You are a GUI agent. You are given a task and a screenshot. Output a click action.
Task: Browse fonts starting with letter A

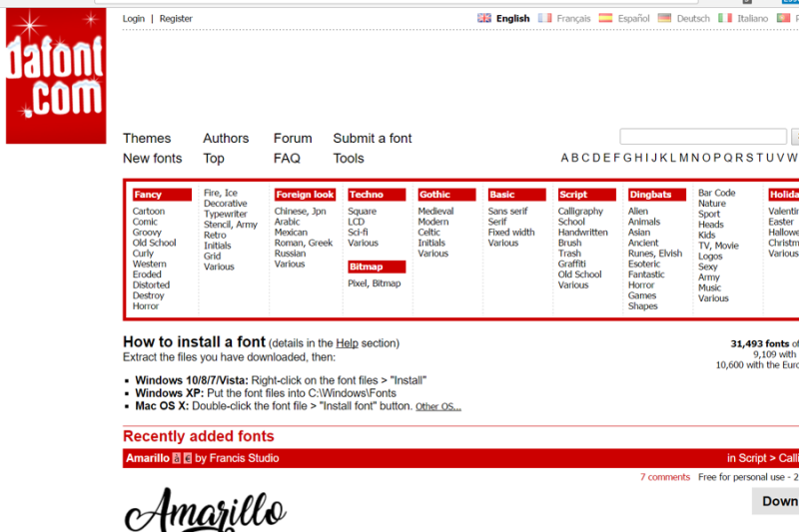tap(564, 158)
